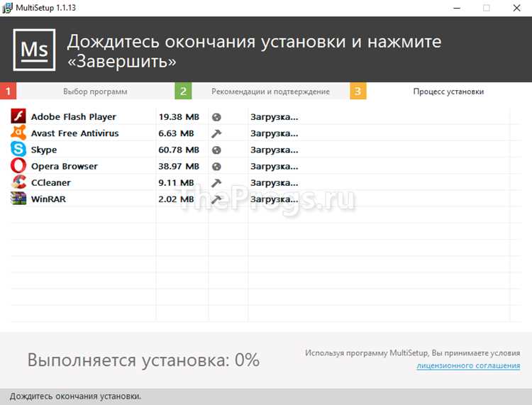
Task: Click Загрузка... status for Adobe Flash Player
Action: (x=274, y=117)
